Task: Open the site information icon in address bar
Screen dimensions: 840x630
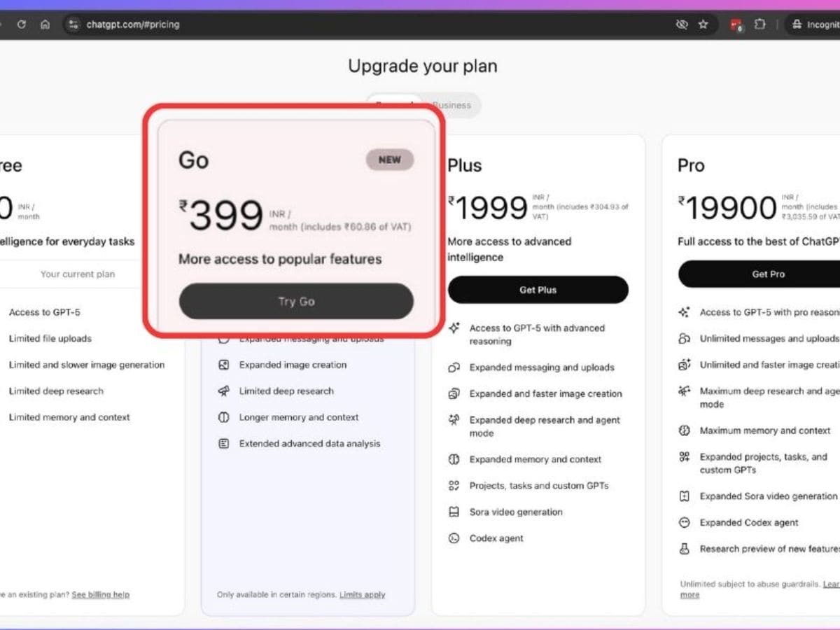Action: click(x=73, y=24)
